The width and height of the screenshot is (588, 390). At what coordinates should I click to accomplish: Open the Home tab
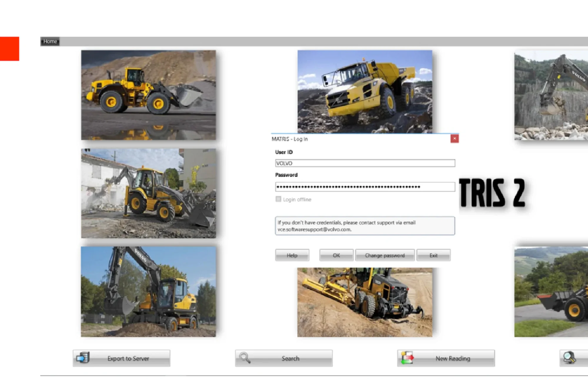(50, 42)
